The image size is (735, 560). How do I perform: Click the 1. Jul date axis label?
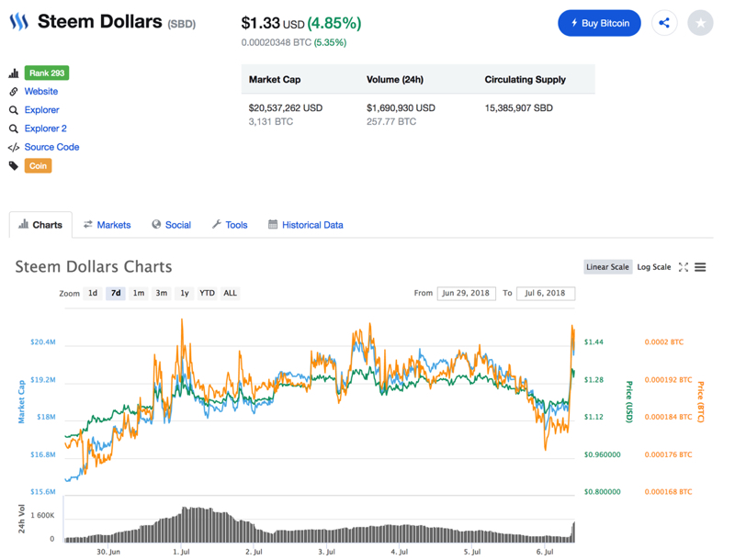click(181, 552)
